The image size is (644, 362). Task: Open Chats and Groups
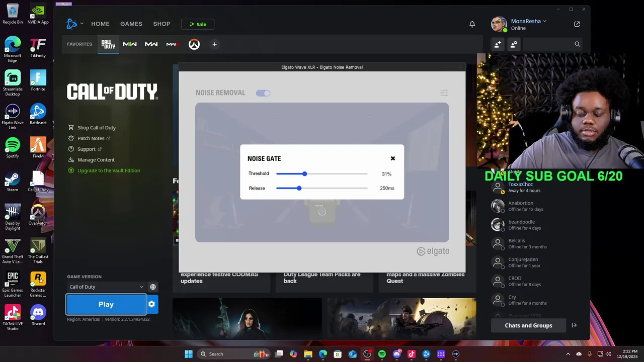tap(528, 325)
